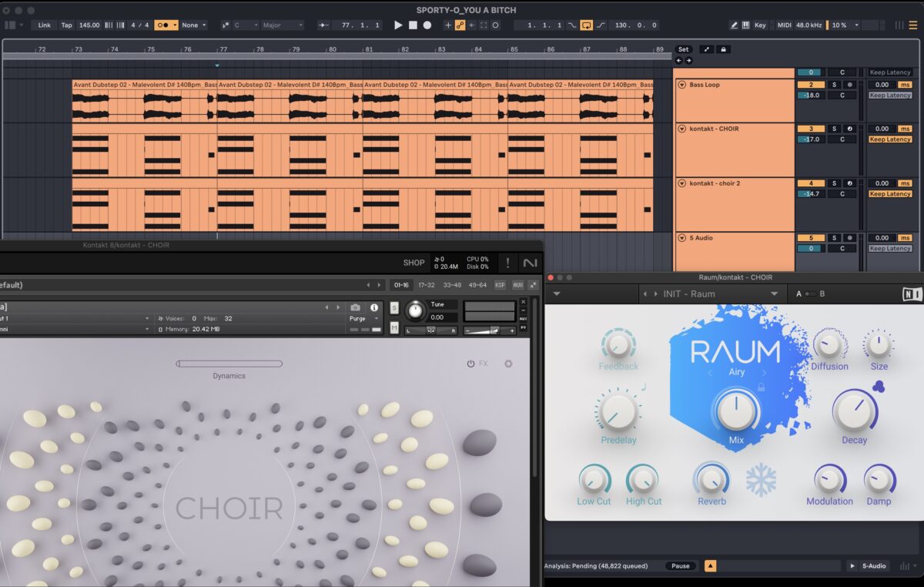Image resolution: width=924 pixels, height=587 pixels.
Task: Open the root note C dropdown
Action: point(246,25)
